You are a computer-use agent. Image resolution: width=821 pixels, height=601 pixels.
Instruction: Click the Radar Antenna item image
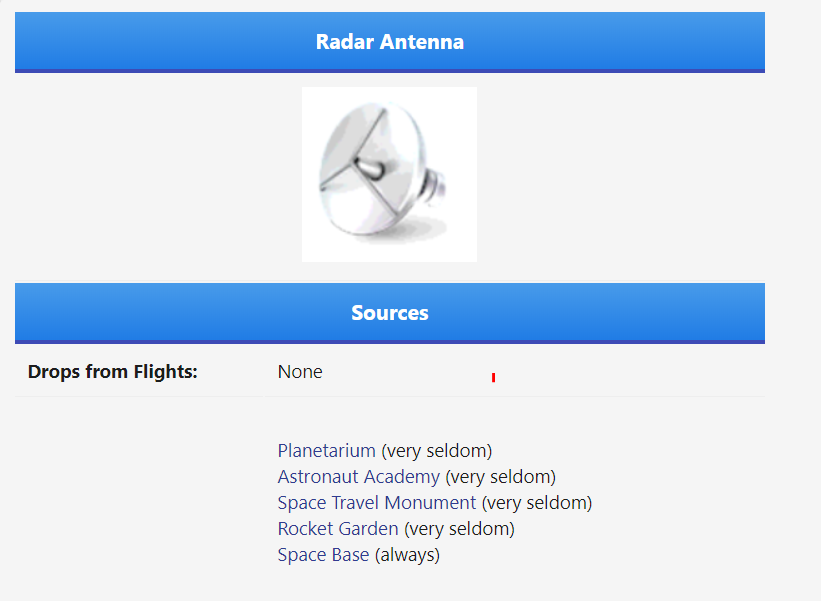click(x=389, y=174)
